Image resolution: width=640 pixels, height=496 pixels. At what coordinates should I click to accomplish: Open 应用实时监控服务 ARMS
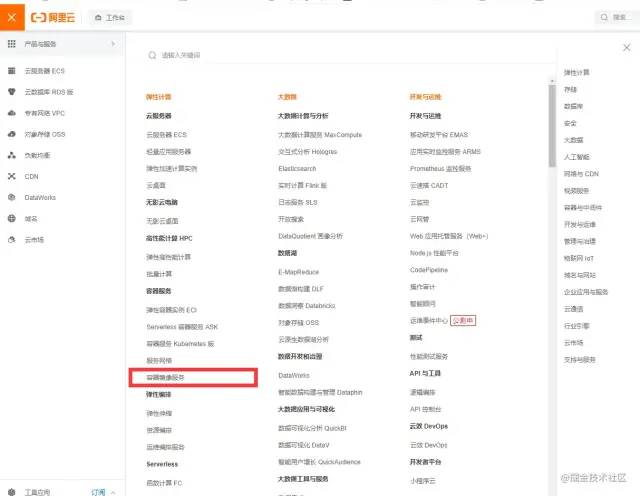(x=445, y=151)
